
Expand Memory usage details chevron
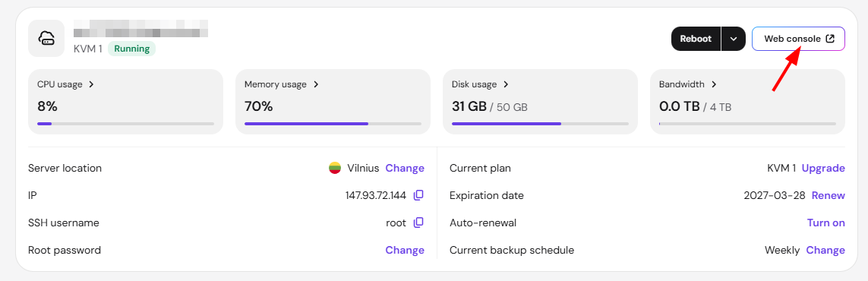(316, 84)
